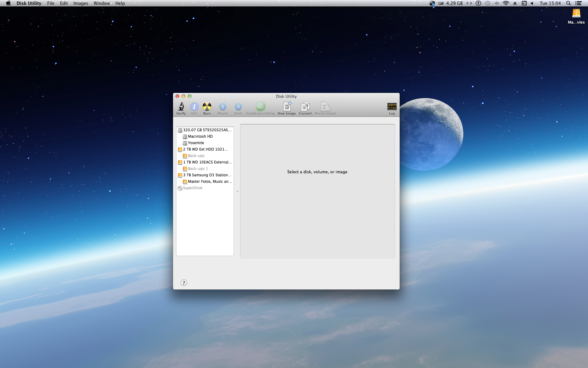Click the Wi-Fi status icon
Screen dimensions: 588x368
506,3
